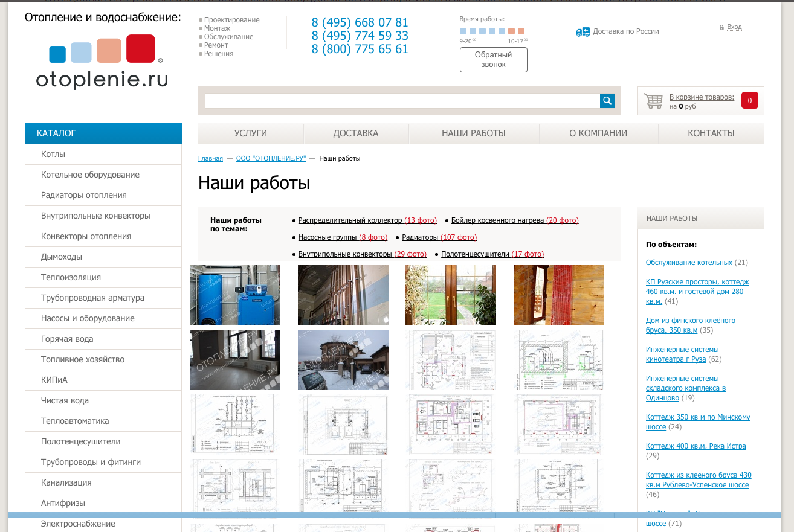Click into the site search field

(x=402, y=101)
